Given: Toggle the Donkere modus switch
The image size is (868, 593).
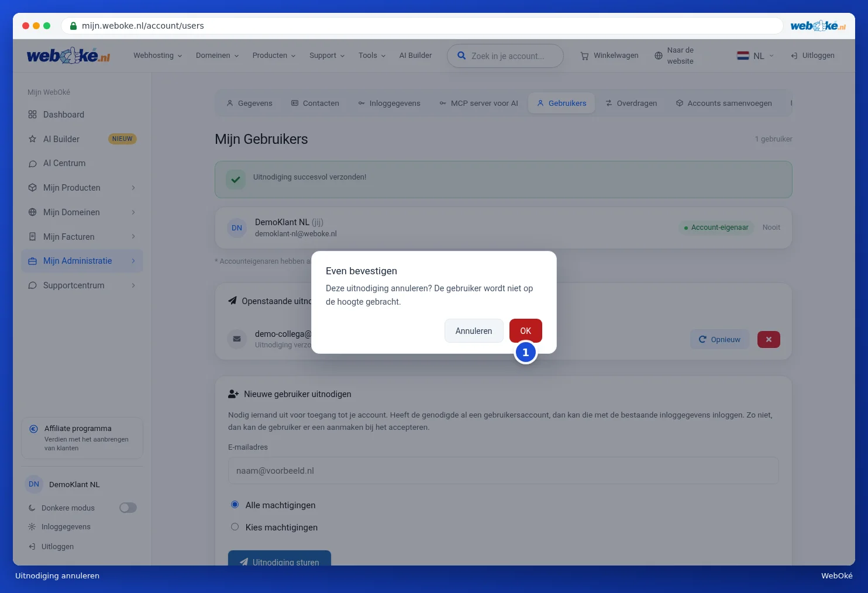Looking at the screenshot, I should pyautogui.click(x=128, y=508).
